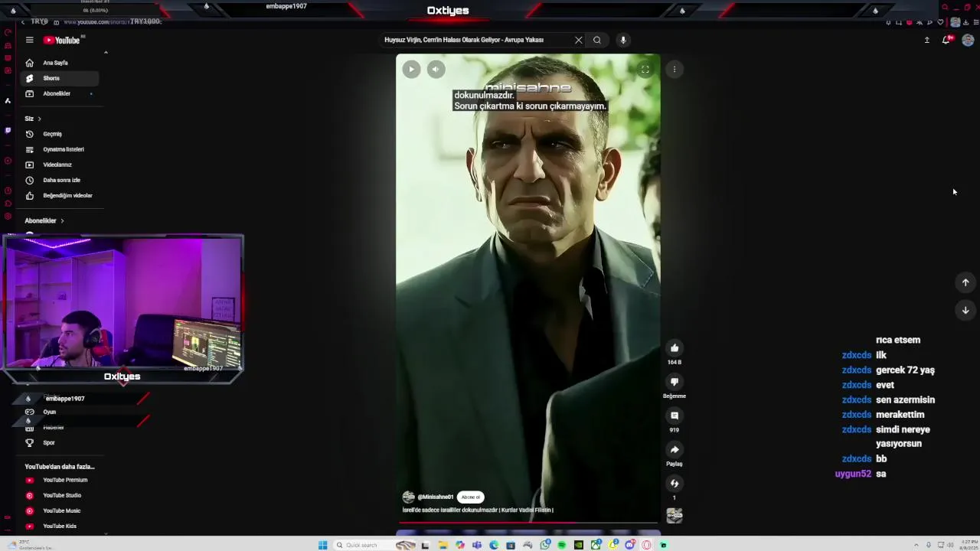Expand the Siz section chevron
Image resolution: width=980 pixels, height=551 pixels.
point(39,119)
